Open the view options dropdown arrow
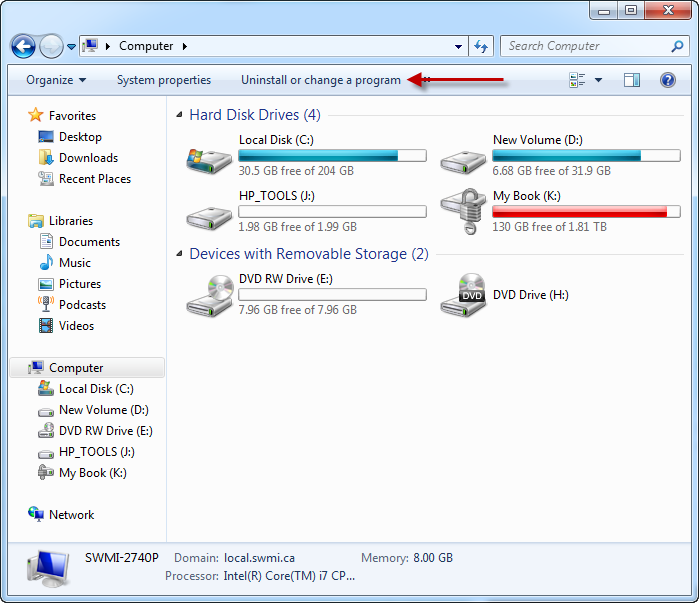 point(599,80)
